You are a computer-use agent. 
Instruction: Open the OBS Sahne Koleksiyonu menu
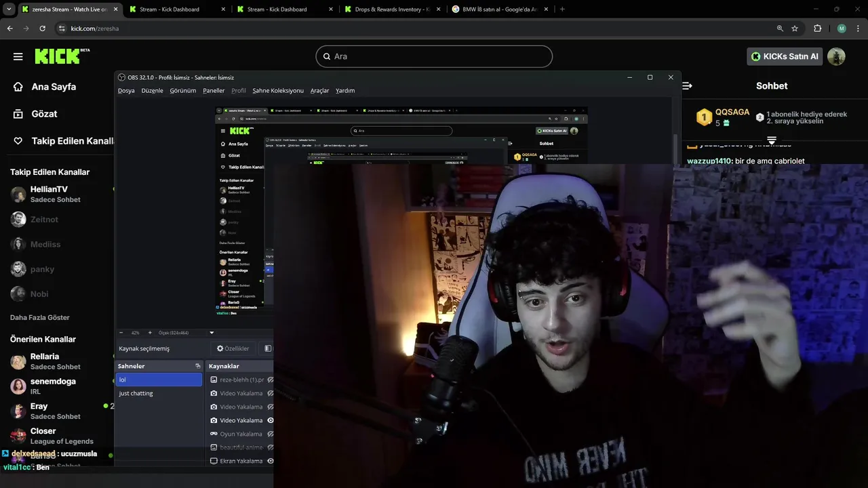click(x=278, y=90)
